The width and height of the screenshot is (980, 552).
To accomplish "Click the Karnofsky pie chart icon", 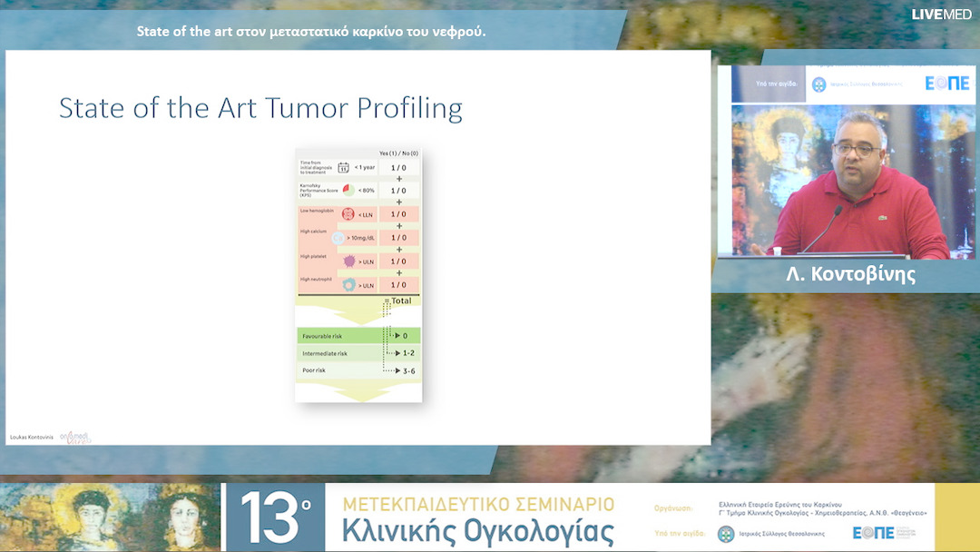I will pyautogui.click(x=348, y=191).
